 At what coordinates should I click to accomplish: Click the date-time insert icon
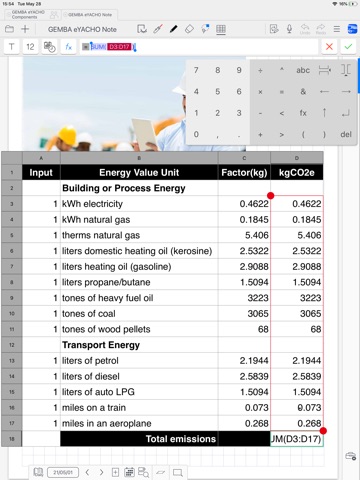click(50, 47)
